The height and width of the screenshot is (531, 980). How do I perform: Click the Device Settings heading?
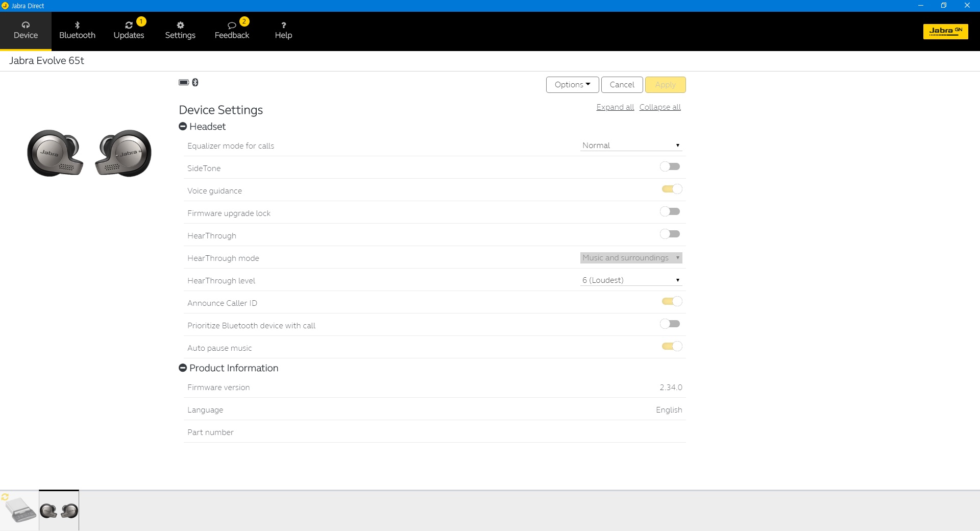click(220, 110)
